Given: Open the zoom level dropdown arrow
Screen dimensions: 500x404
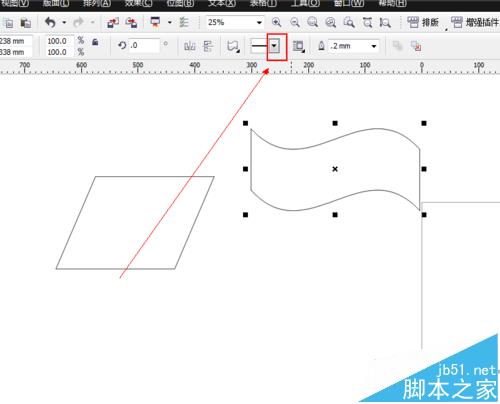Looking at the screenshot, I should [x=259, y=23].
